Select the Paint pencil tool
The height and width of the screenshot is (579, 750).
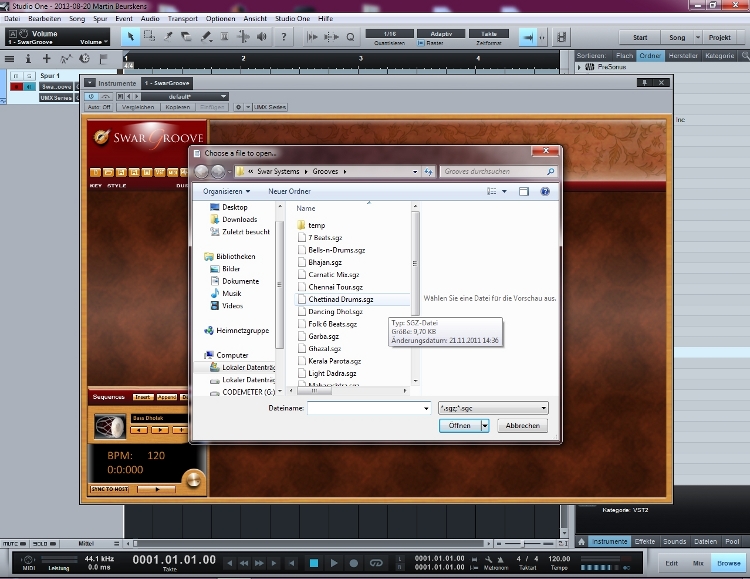(206, 37)
